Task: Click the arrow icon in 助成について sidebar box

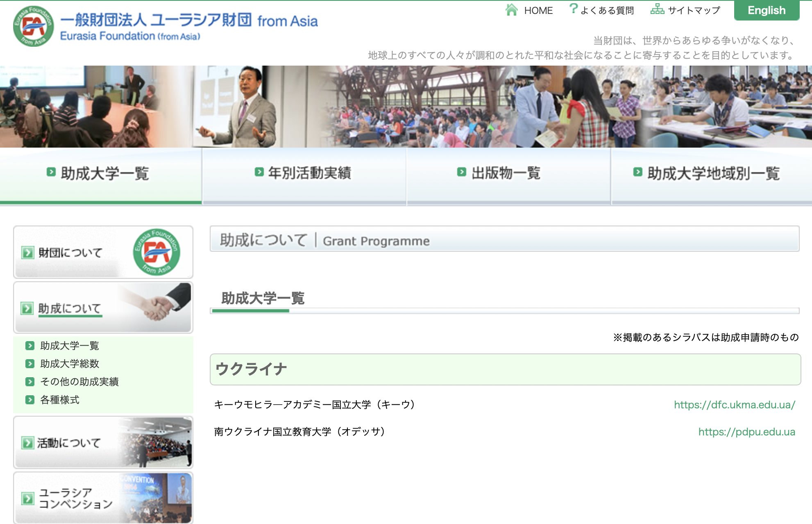Action: pyautogui.click(x=27, y=308)
